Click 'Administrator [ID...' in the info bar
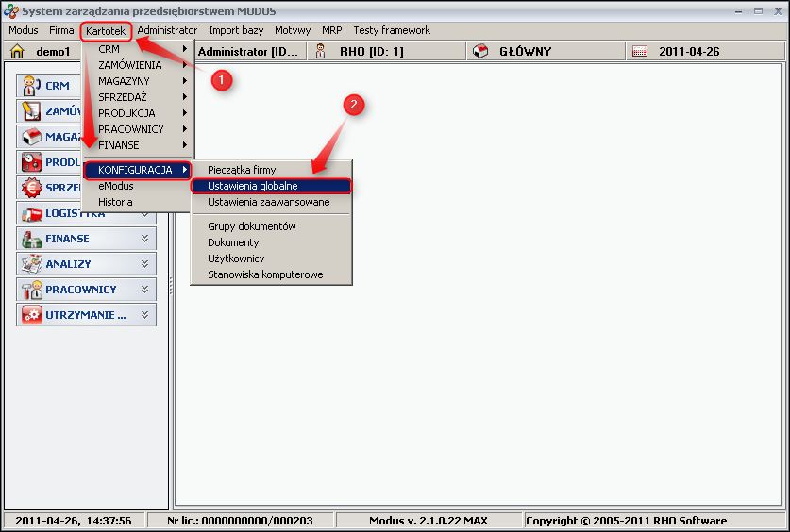The height and width of the screenshot is (532, 790). pyautogui.click(x=248, y=51)
